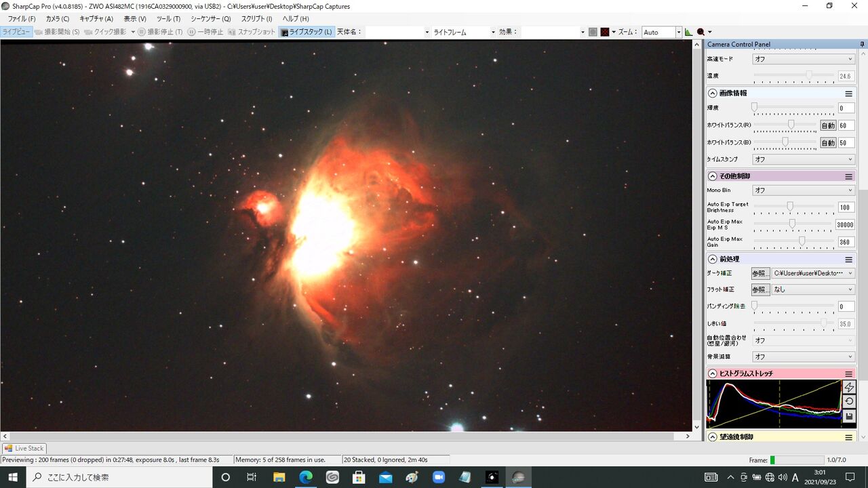Open the 効果 effects dropdown
Image resolution: width=868 pixels, height=488 pixels.
coord(553,32)
